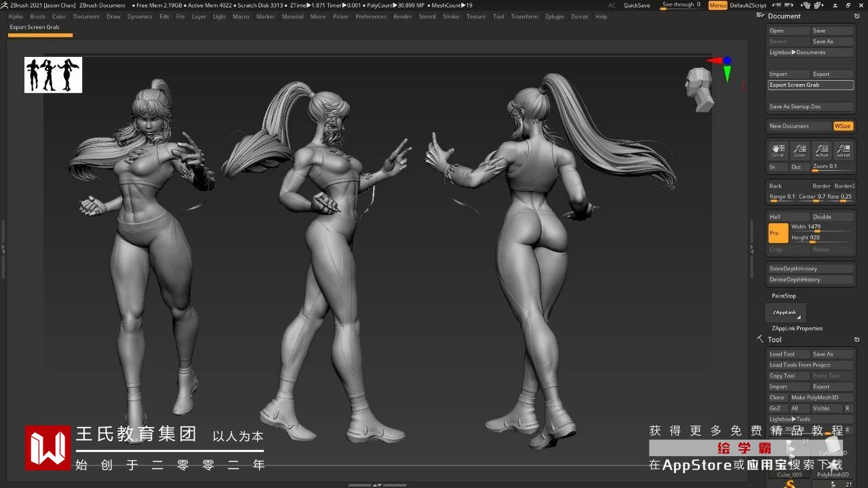
Task: Open the ZAppLink icon button
Action: click(785, 312)
